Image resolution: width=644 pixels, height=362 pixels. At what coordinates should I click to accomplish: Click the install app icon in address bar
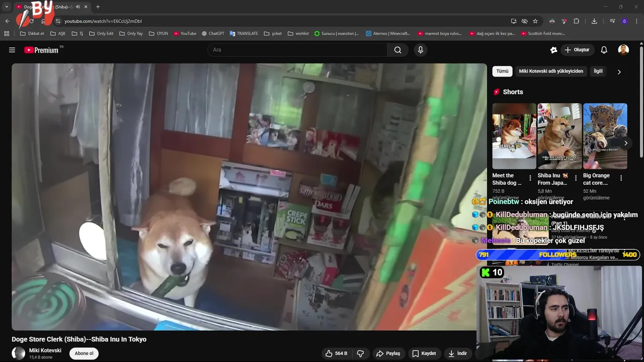pyautogui.click(x=514, y=21)
